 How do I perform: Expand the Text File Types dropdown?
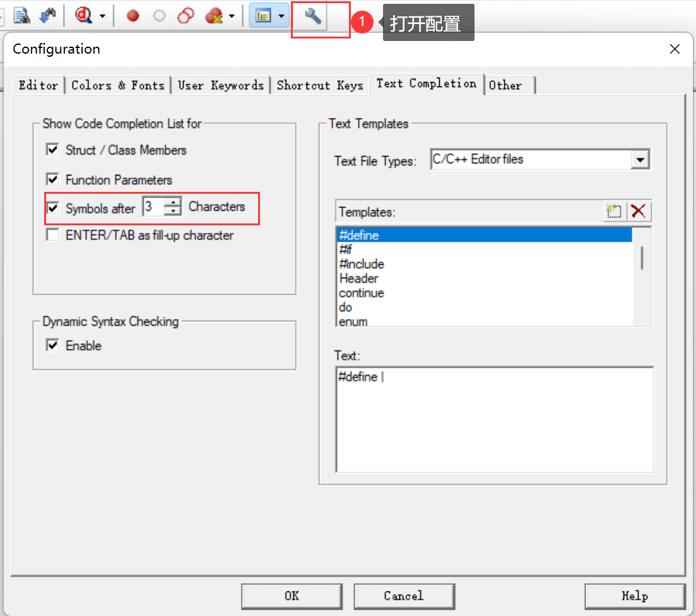[640, 160]
